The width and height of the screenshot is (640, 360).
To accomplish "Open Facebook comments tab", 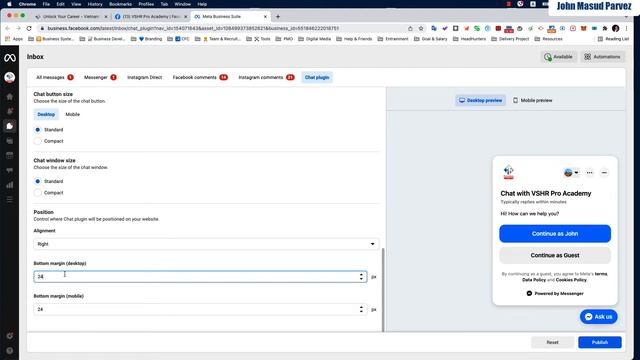I will pyautogui.click(x=200, y=77).
